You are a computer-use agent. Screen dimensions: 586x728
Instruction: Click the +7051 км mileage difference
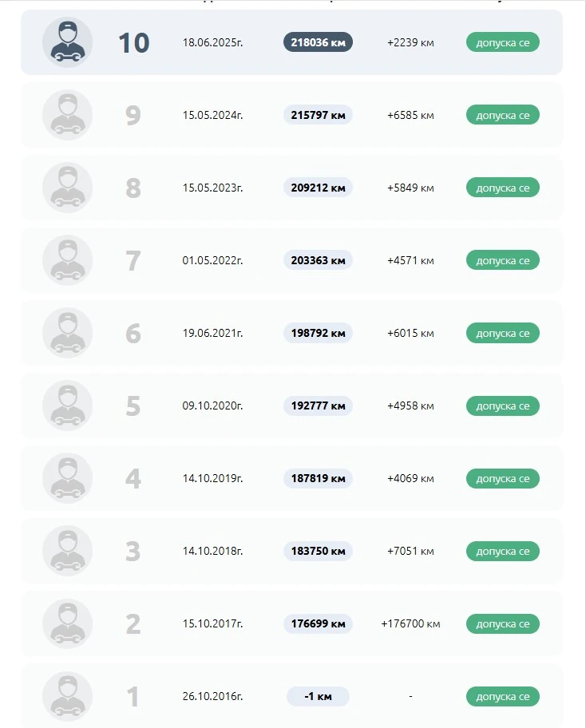pos(410,551)
